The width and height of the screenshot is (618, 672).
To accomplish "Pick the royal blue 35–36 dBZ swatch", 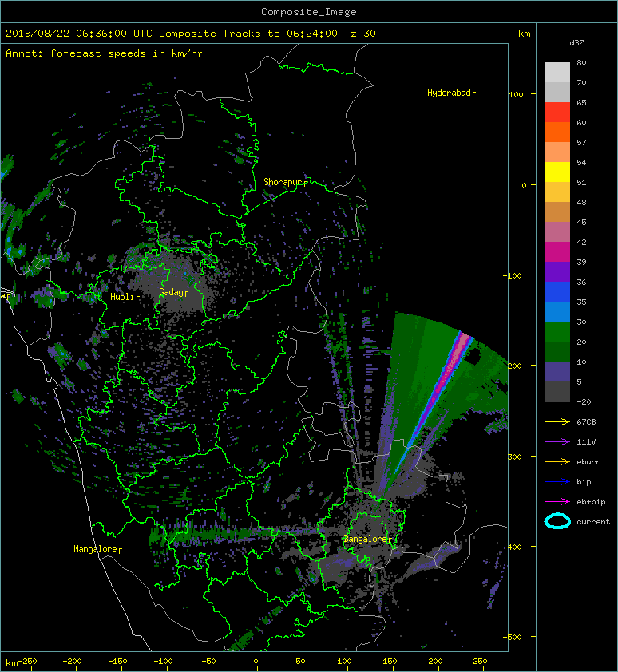I will point(557,292).
